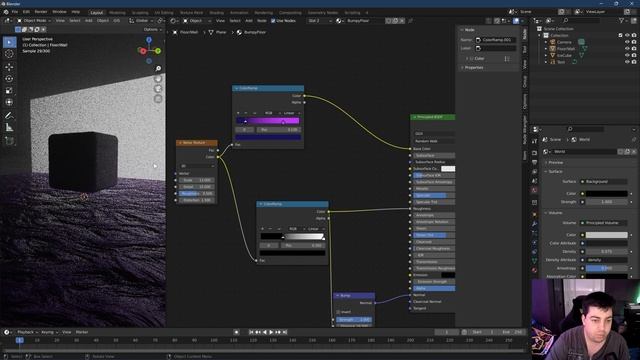Select the Add Cube tool in viewport
640x360 pixels.
[9, 141]
